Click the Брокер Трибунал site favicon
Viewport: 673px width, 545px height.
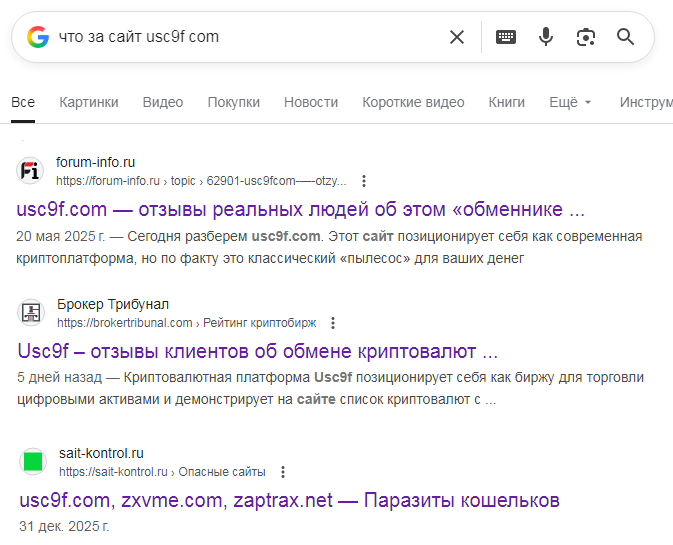pyautogui.click(x=32, y=313)
